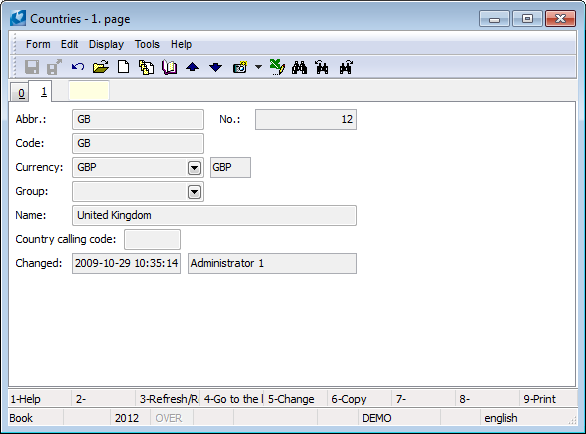Click the application logo in title bar
The image size is (586, 434).
click(x=18, y=18)
